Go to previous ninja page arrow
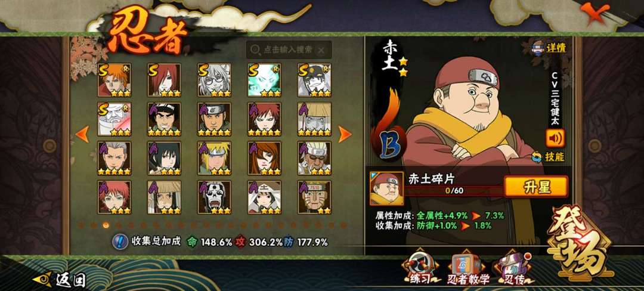Viewport: 644px width, 291px height. [x=82, y=134]
